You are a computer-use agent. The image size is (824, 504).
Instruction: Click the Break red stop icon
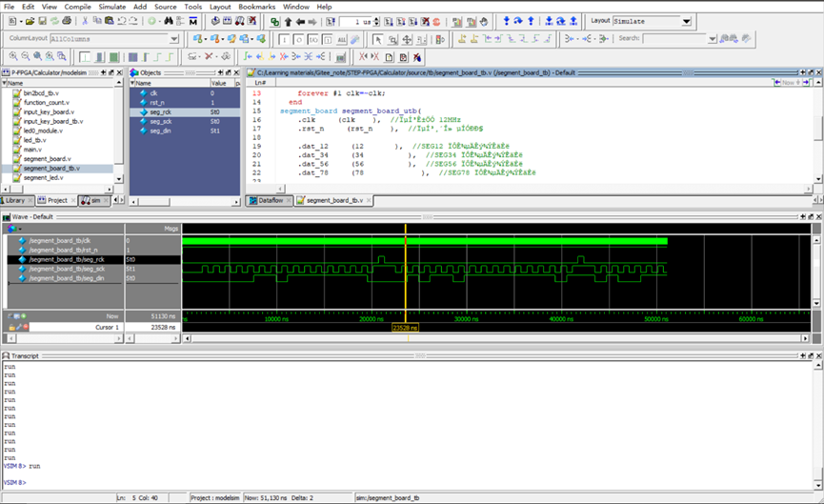coord(436,22)
